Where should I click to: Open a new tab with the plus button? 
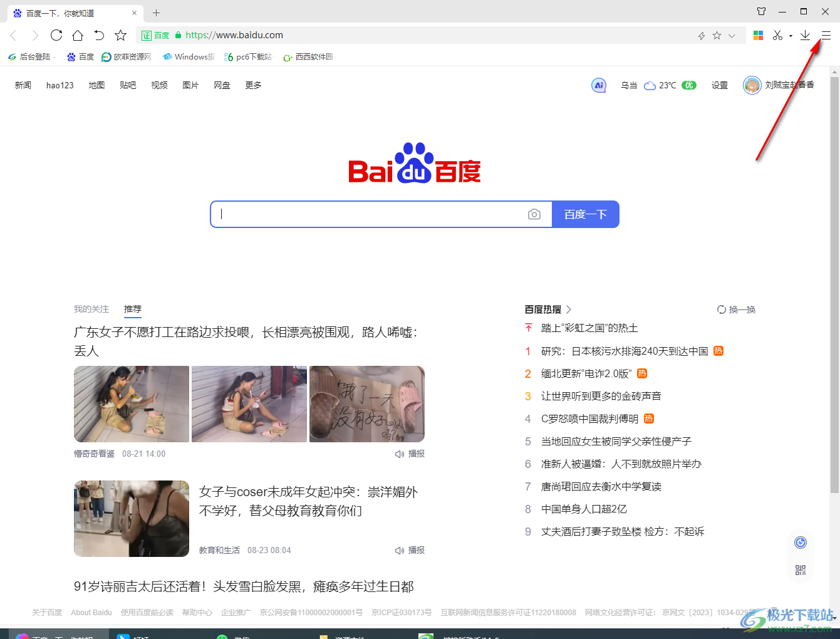pyautogui.click(x=157, y=13)
